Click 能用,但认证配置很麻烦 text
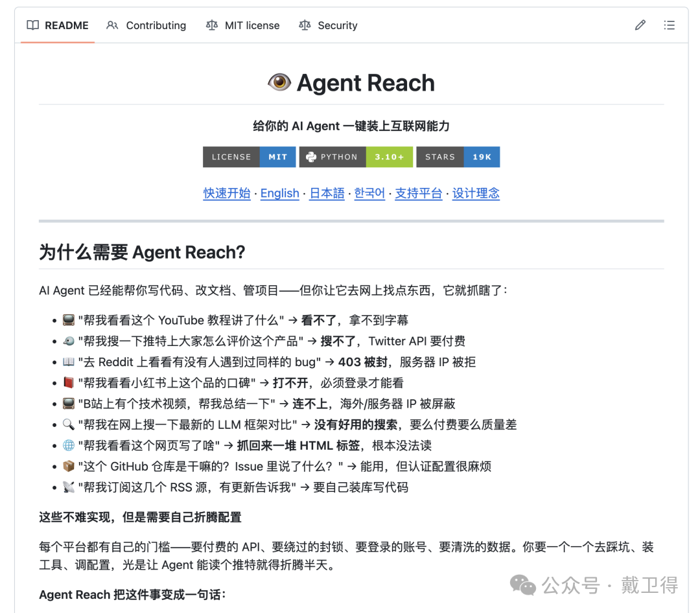The image size is (700, 613). pyautogui.click(x=426, y=467)
